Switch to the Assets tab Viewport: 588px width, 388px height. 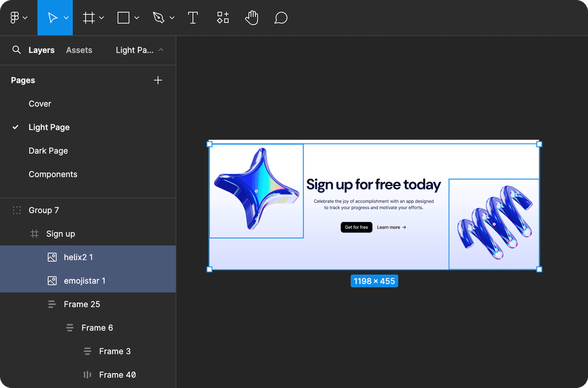click(79, 50)
